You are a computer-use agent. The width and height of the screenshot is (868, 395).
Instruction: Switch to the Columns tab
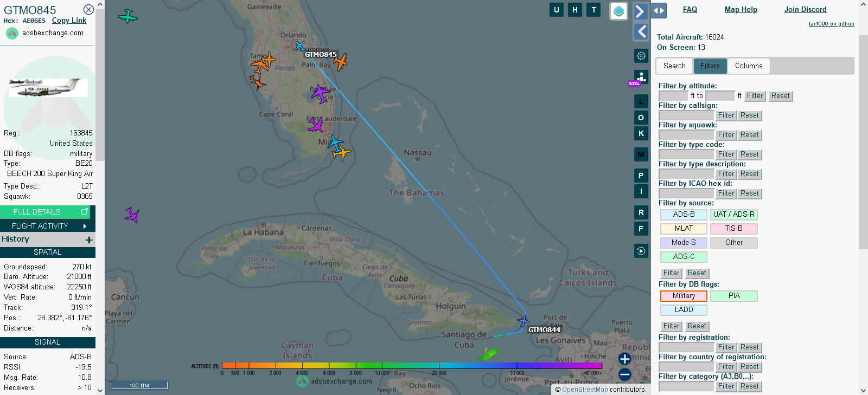point(749,66)
